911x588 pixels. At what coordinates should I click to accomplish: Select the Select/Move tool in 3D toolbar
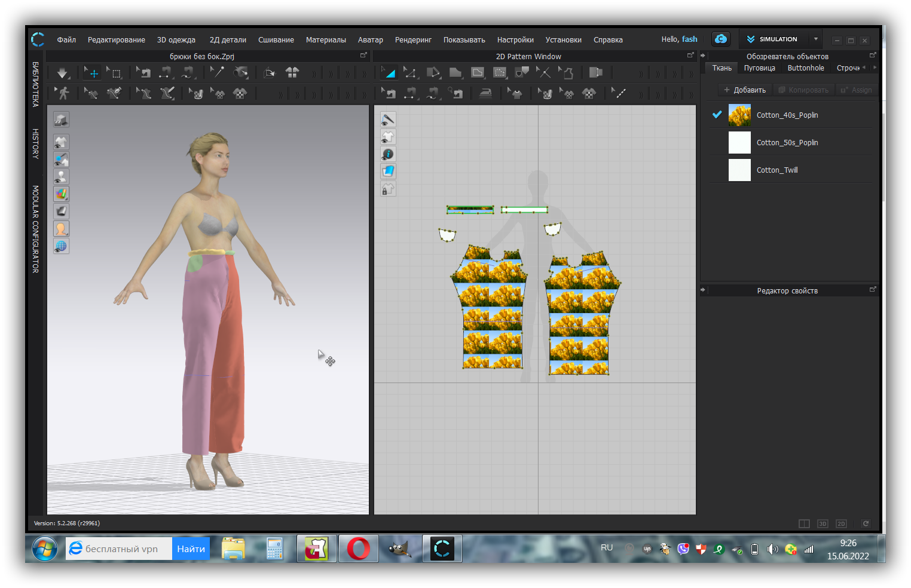point(92,73)
